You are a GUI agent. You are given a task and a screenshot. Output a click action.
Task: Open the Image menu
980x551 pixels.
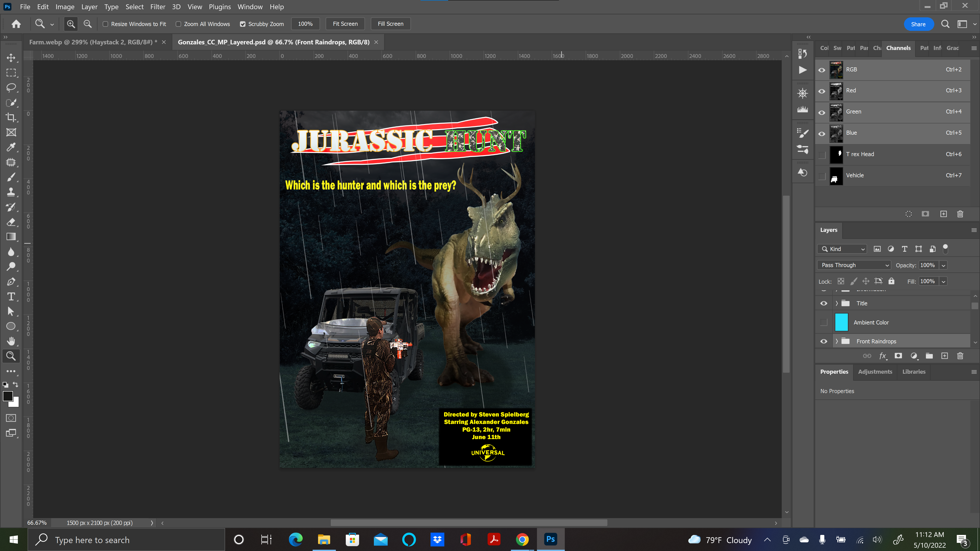pyautogui.click(x=65, y=7)
